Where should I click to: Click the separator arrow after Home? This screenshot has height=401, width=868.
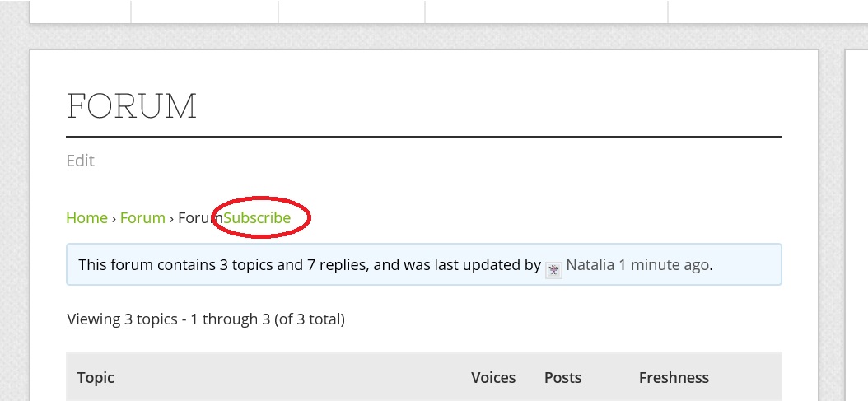point(114,218)
